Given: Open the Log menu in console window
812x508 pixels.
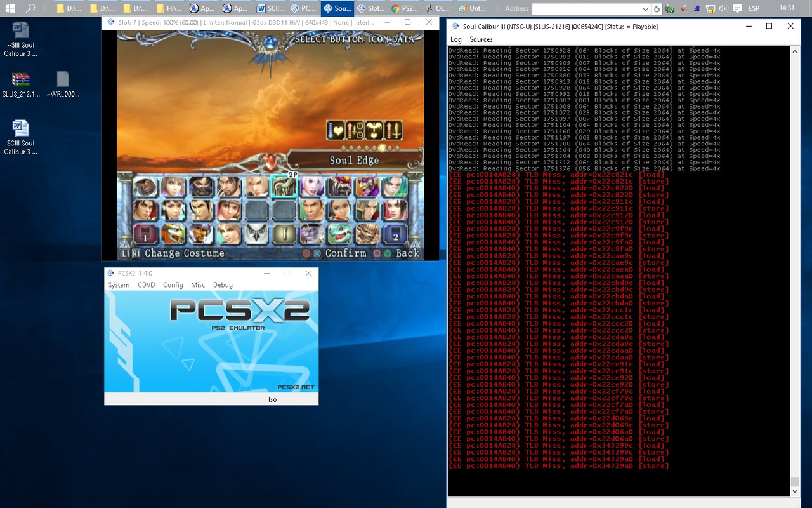Looking at the screenshot, I should [x=455, y=39].
